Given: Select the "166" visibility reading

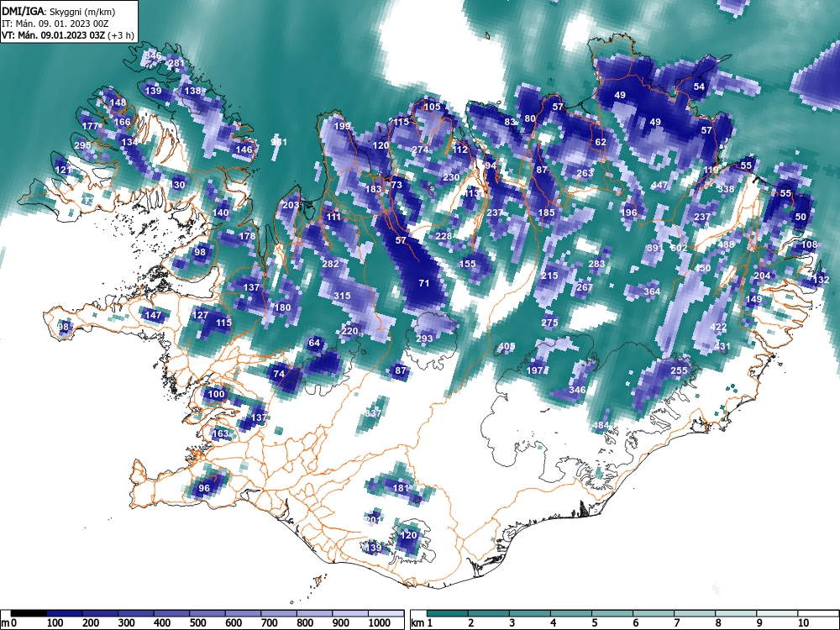Looking at the screenshot, I should [x=122, y=122].
